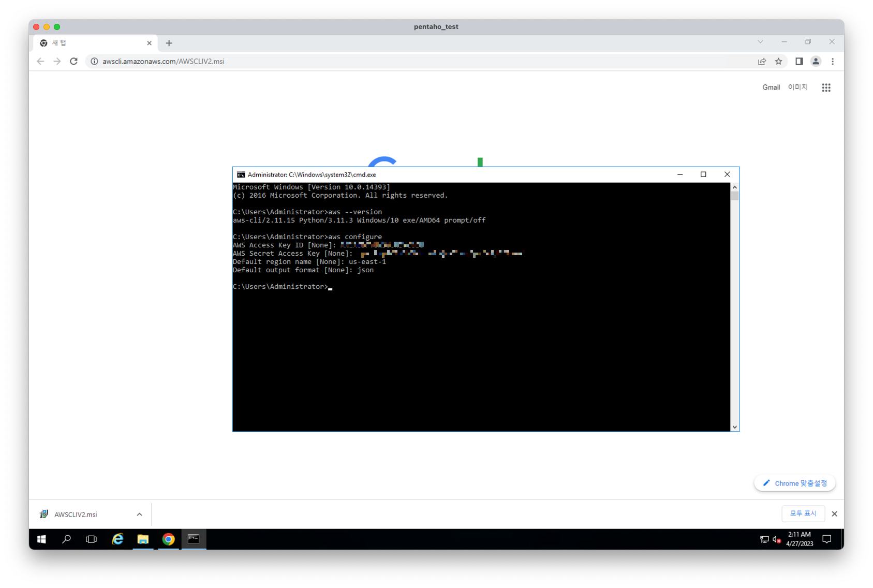Open network status tray icon
This screenshot has width=873, height=588.
764,539
